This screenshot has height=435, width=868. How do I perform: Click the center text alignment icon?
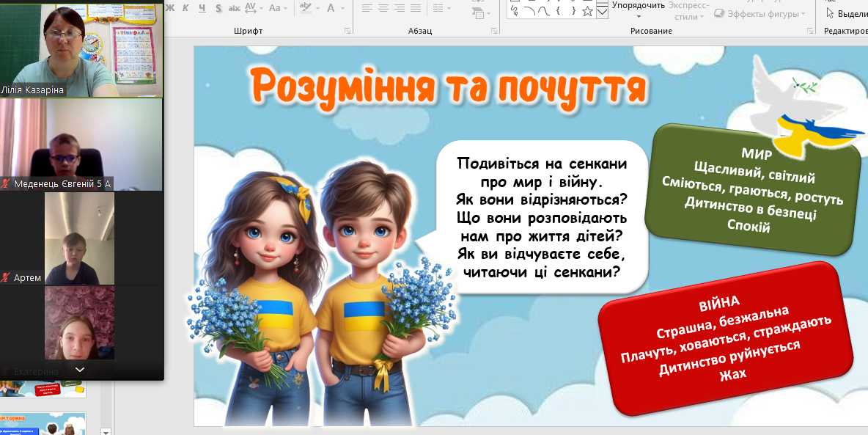[x=383, y=8]
